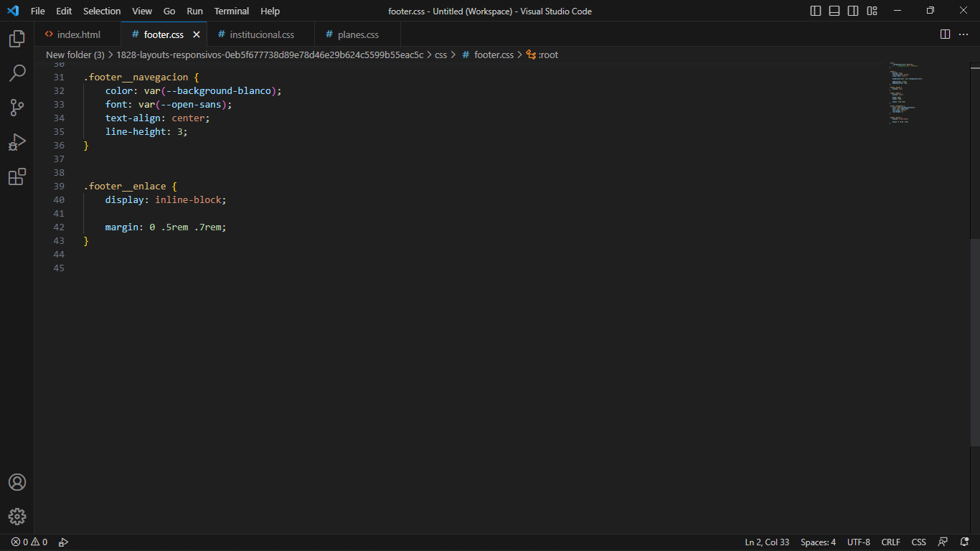This screenshot has width=980, height=551.
Task: Toggle the Primary Side Bar
Action: coord(816,11)
